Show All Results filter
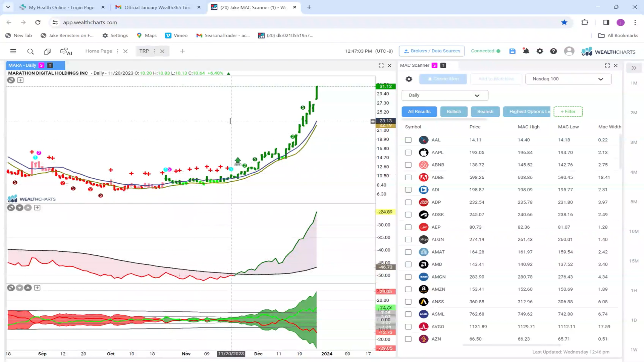Image resolution: width=644 pixels, height=362 pixels. click(419, 112)
